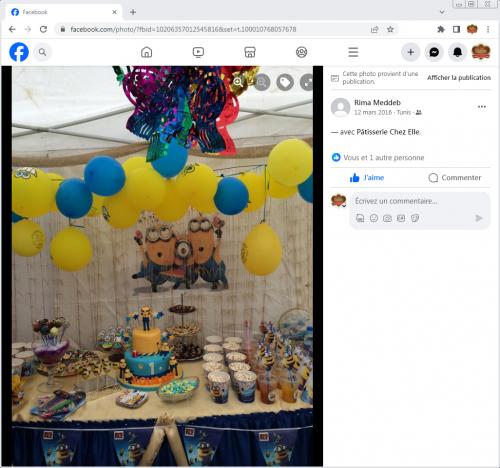Reload the page
500x468 pixels.
point(43,29)
